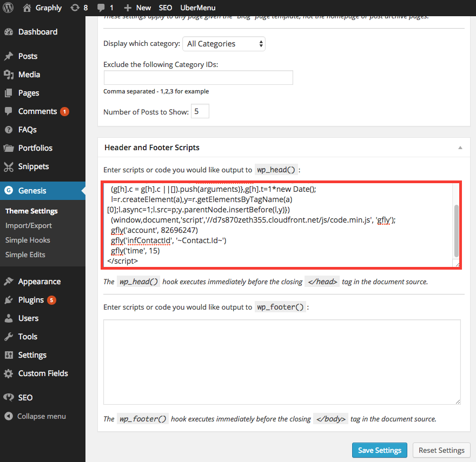Click the Snippets scissors icon
The image size is (476, 462).
pos(9,166)
